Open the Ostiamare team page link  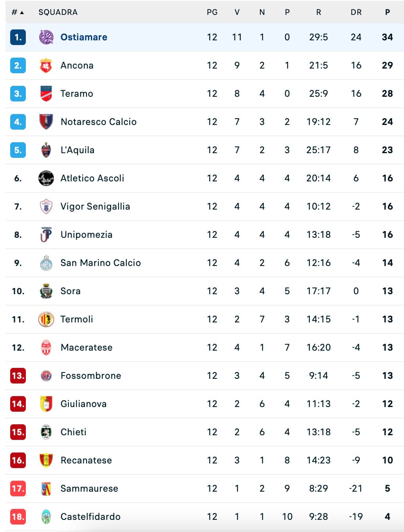pos(85,37)
